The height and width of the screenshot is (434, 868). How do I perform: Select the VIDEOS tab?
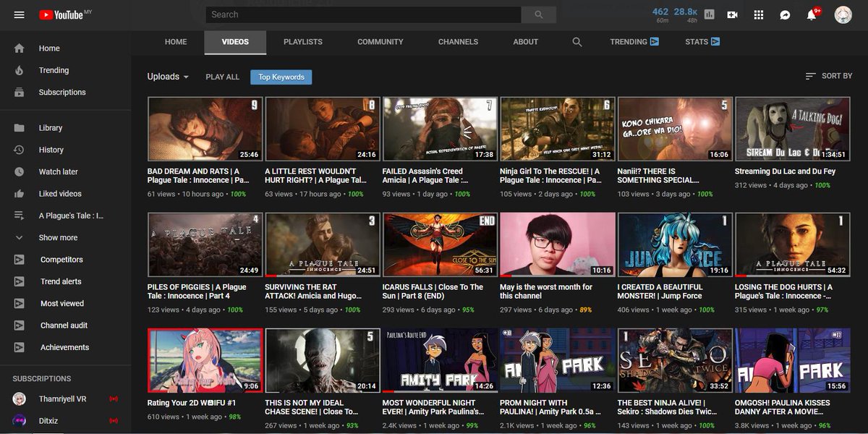(235, 42)
